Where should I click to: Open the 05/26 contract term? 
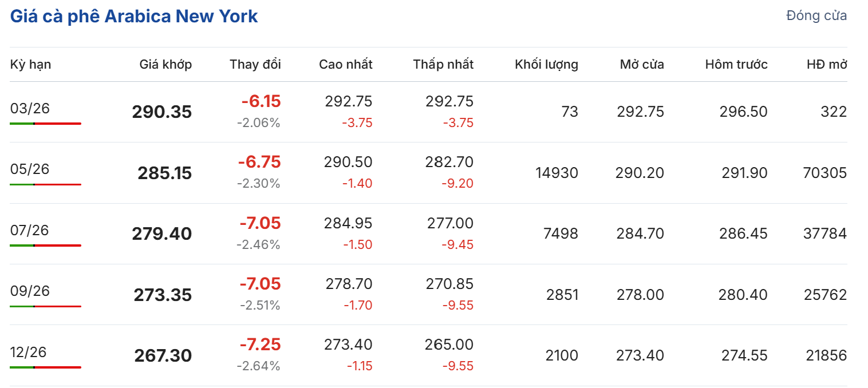30,169
